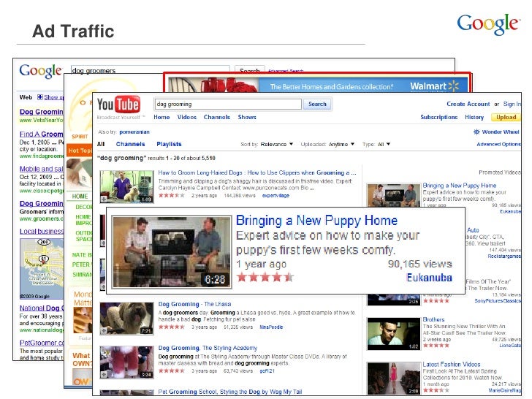Viewport: 532px width, 399px height.
Task: Click the Advanced Options link
Action: (x=498, y=144)
